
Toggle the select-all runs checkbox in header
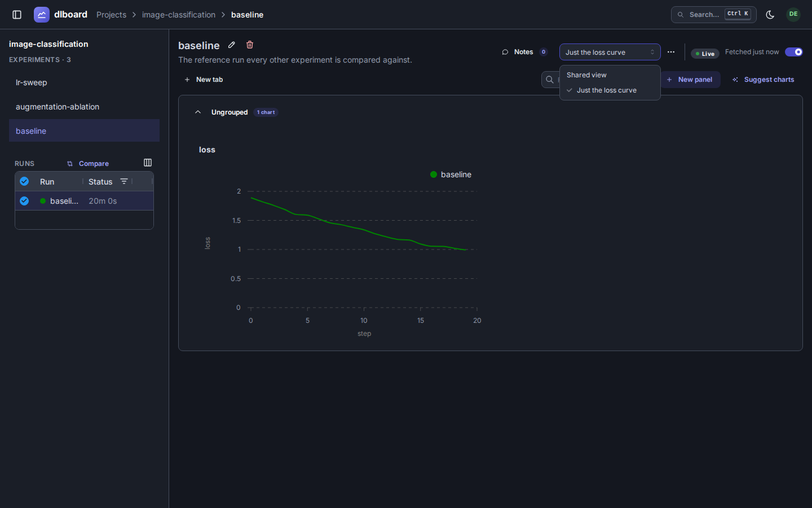[x=24, y=181]
